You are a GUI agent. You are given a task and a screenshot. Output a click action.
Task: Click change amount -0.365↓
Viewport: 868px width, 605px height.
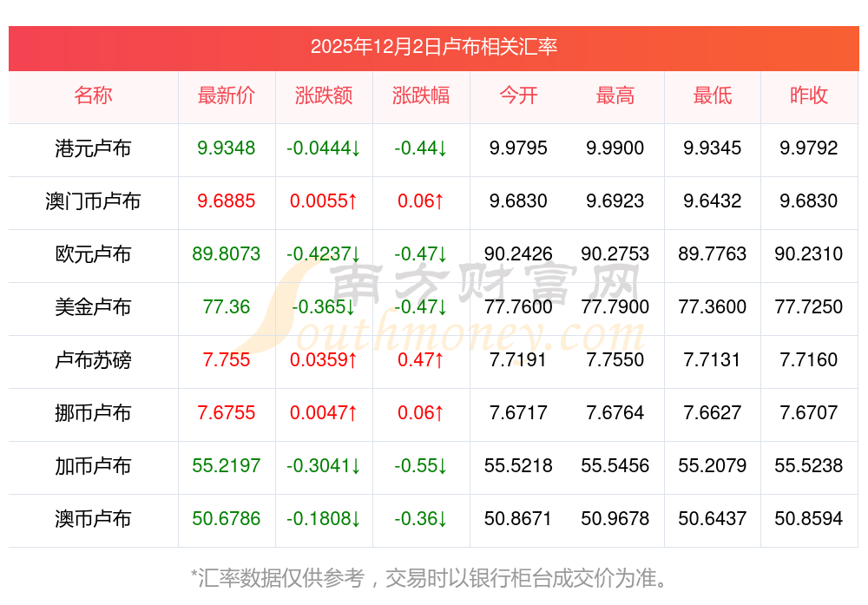point(324,306)
